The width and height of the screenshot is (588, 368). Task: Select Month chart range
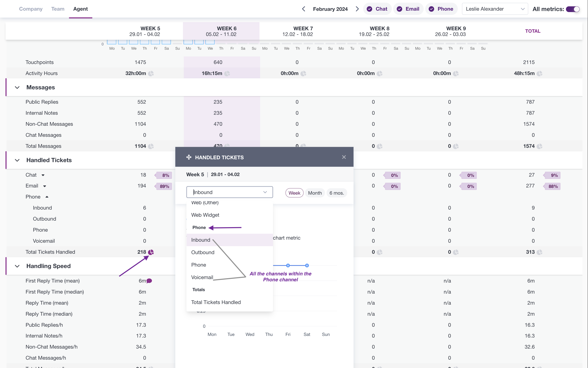[315, 193]
